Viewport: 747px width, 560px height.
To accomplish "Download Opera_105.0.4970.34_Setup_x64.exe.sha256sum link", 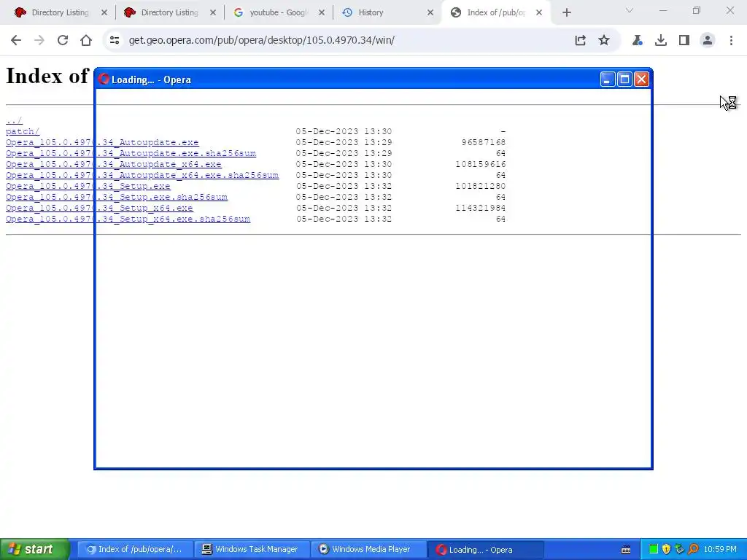I will click(x=128, y=219).
